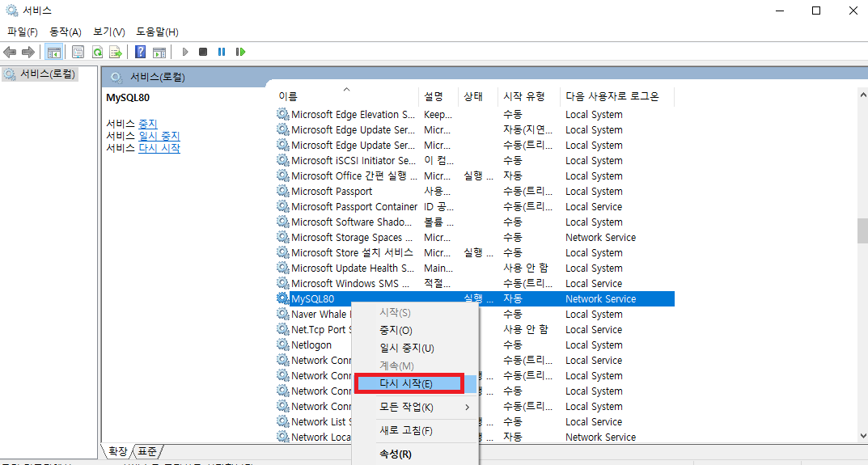Choose 일시 중지(U) in context menu
The height and width of the screenshot is (465, 868).
pos(415,349)
